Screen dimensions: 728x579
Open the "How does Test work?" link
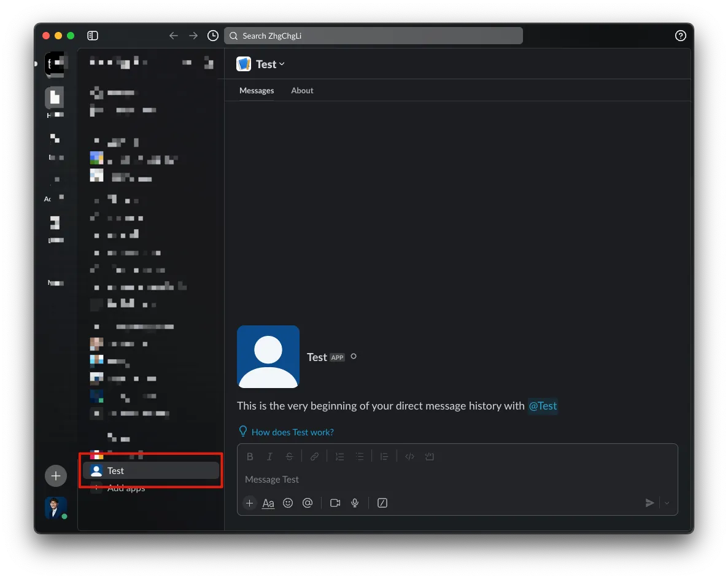point(292,432)
